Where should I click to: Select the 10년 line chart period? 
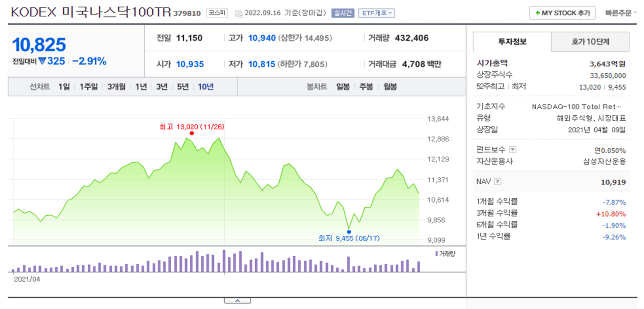click(206, 87)
